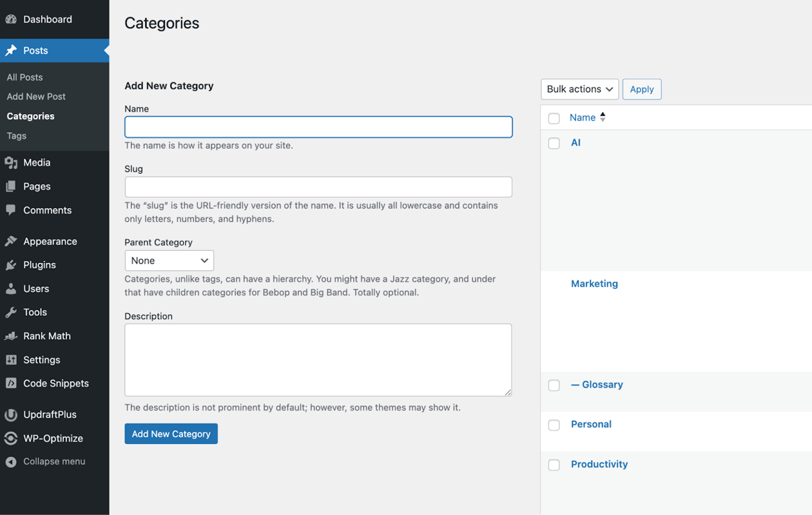Check the AI category checkbox
Viewport: 812px width, 515px height.
(x=554, y=143)
